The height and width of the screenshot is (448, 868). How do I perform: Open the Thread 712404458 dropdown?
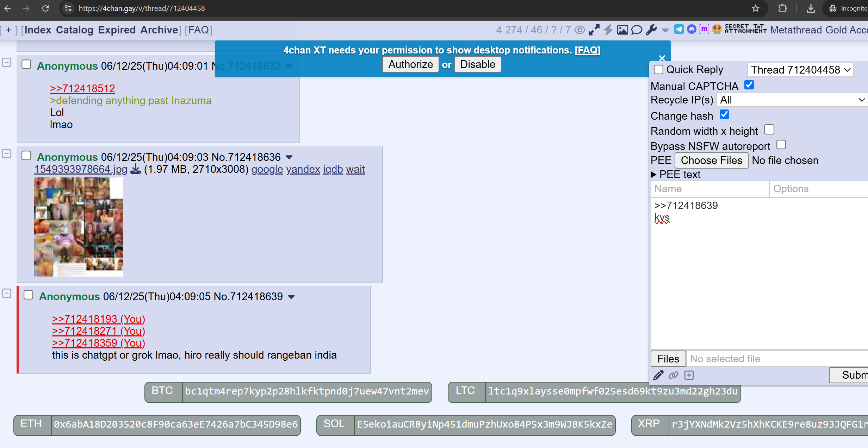pyautogui.click(x=800, y=70)
